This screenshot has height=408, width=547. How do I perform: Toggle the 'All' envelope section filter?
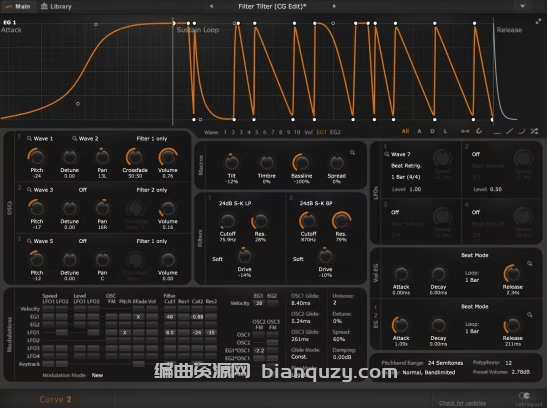405,131
